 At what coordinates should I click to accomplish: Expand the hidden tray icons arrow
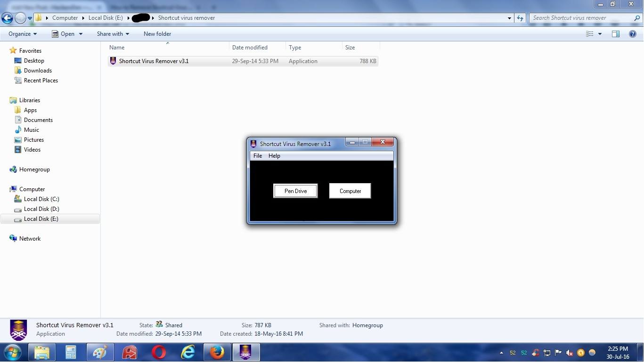[x=501, y=352]
